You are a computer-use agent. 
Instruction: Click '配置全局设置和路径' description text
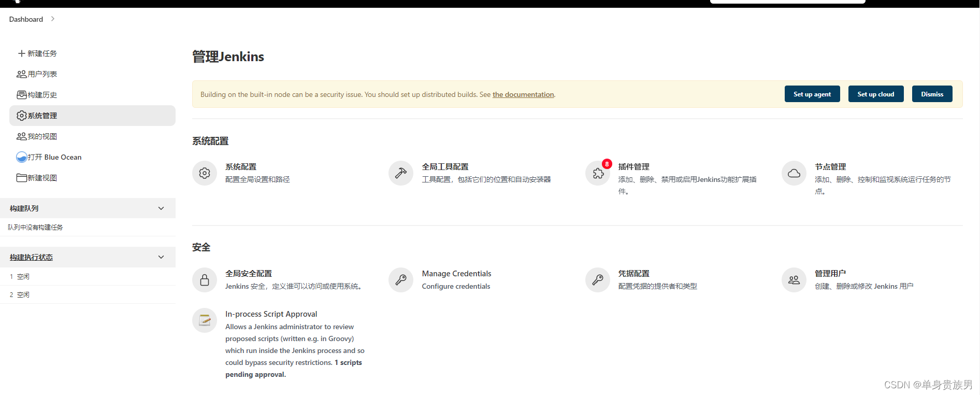click(x=257, y=179)
